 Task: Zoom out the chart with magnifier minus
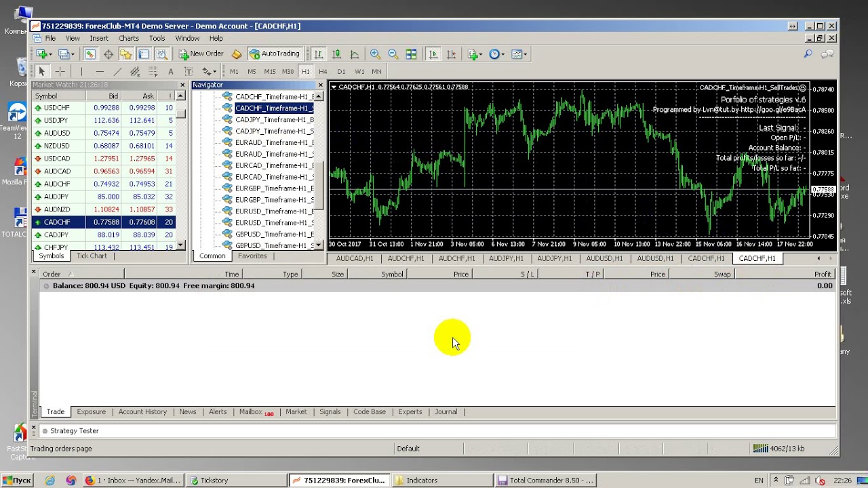point(393,54)
